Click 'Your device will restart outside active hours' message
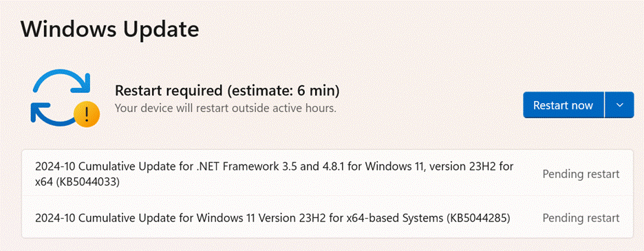This screenshot has width=644, height=251. tap(226, 109)
